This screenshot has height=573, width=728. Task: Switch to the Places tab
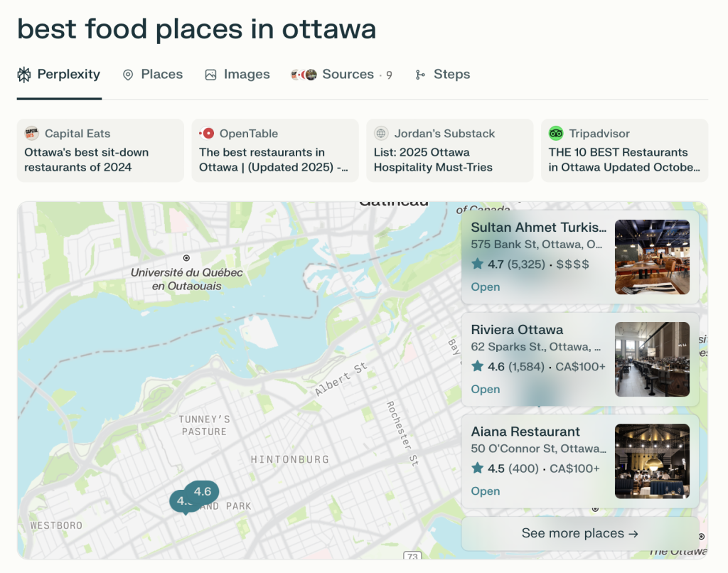[161, 75]
